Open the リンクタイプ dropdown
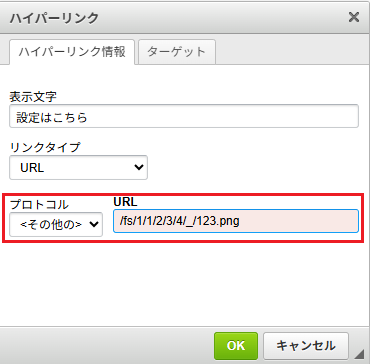The width and height of the screenshot is (370, 364). [78, 167]
